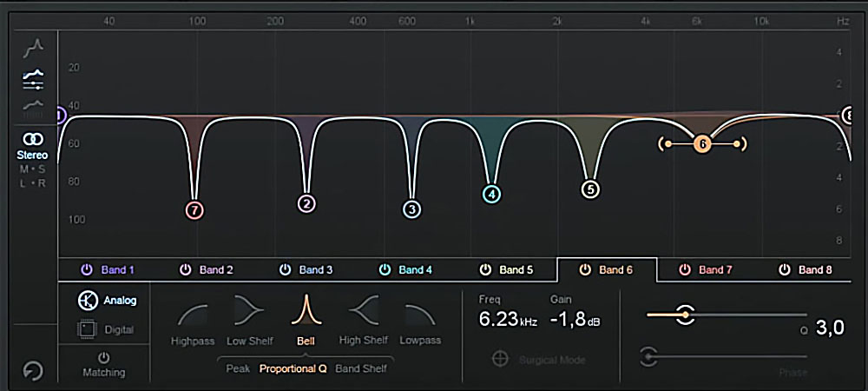
Task: Select the High Shelf filter shape icon
Action: pos(363,311)
